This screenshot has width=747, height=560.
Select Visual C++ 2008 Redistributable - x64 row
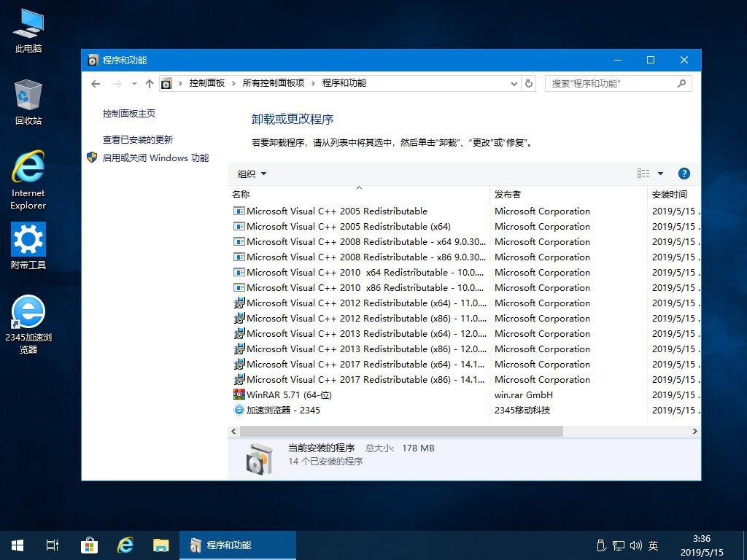(464, 241)
